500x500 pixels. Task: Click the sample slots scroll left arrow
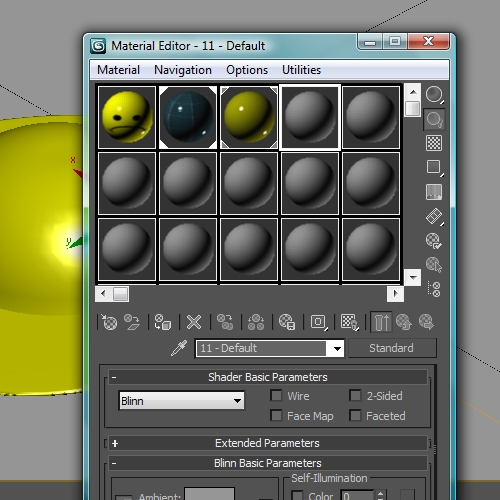(103, 294)
